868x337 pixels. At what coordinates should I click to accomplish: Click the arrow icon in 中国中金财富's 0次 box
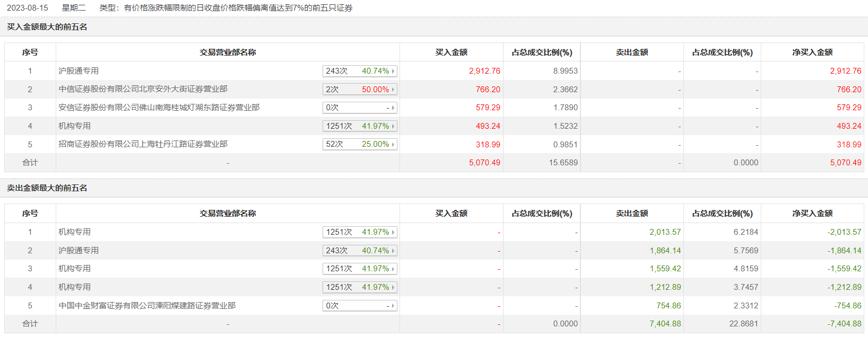point(393,306)
